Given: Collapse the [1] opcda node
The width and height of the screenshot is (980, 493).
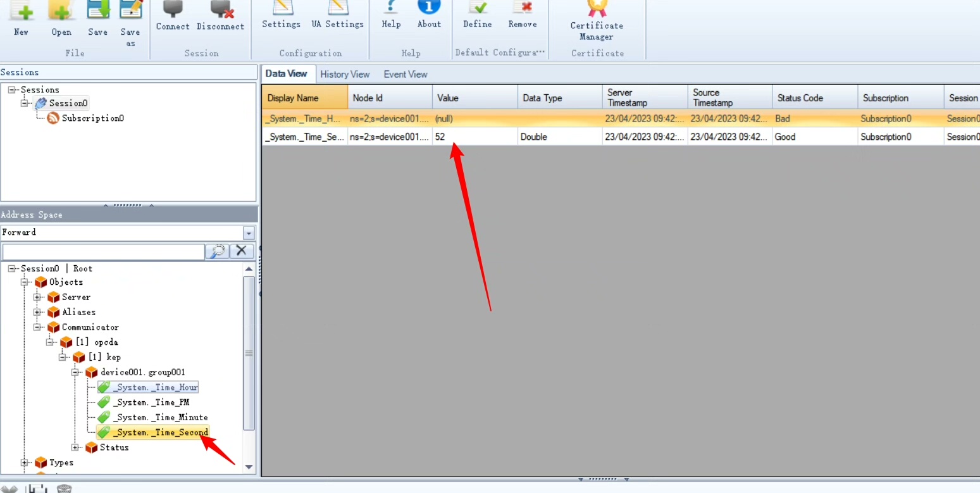Looking at the screenshot, I should tap(50, 342).
